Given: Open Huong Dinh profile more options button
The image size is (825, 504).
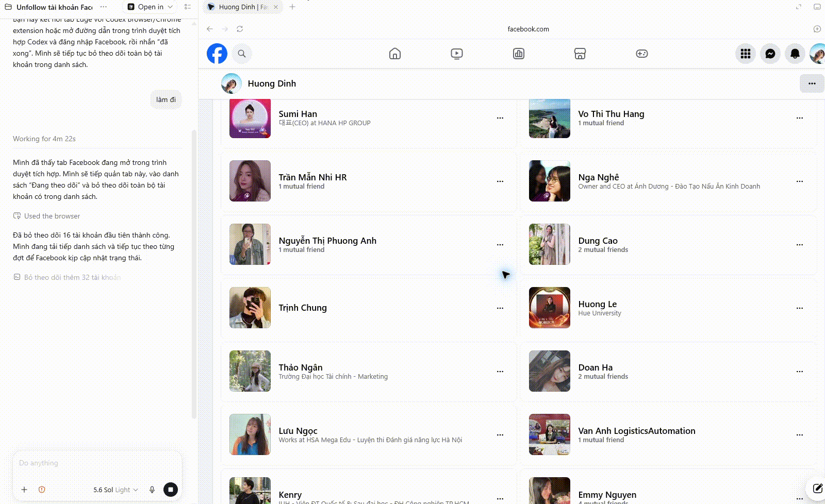Looking at the screenshot, I should pyautogui.click(x=812, y=83).
